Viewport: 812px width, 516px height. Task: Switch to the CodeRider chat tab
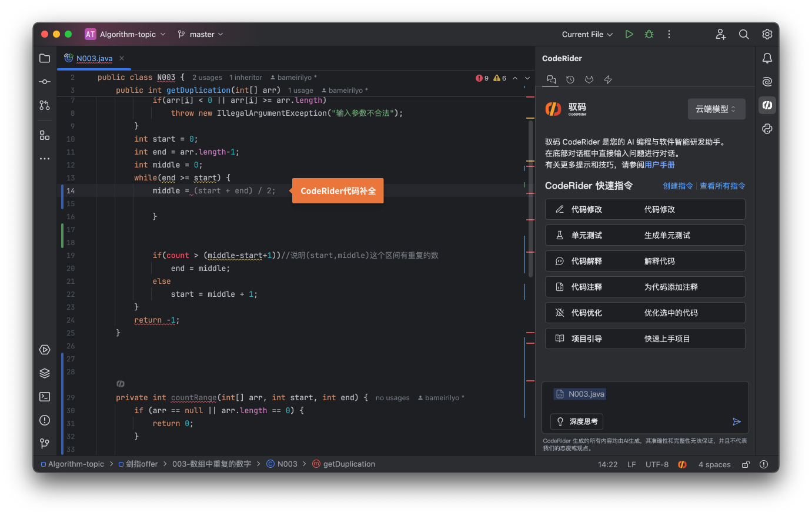[552, 79]
